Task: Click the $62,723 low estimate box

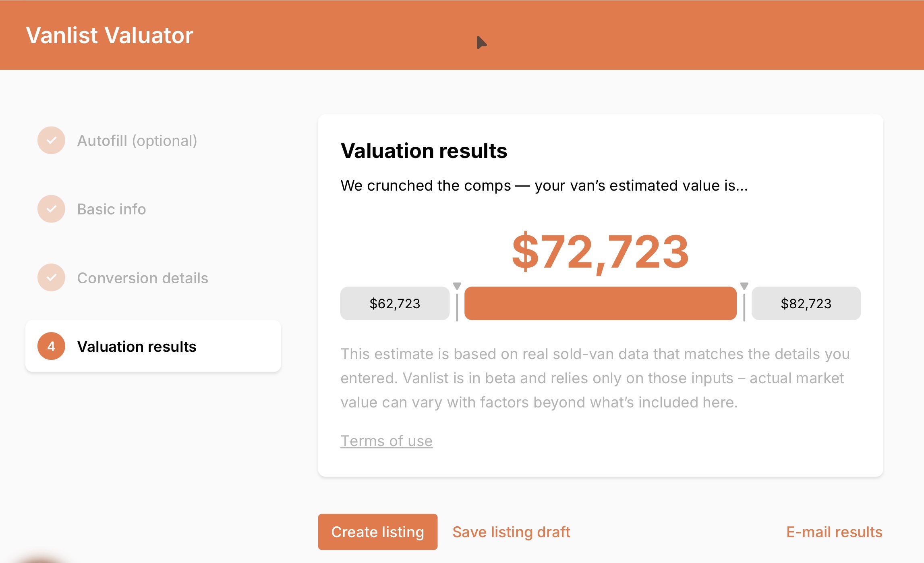Action: (x=395, y=303)
